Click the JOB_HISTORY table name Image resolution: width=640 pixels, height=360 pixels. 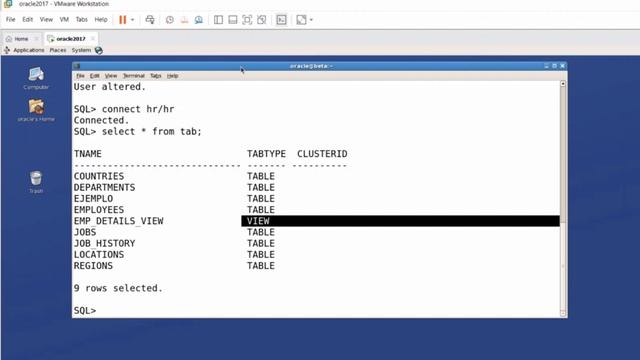click(104, 243)
